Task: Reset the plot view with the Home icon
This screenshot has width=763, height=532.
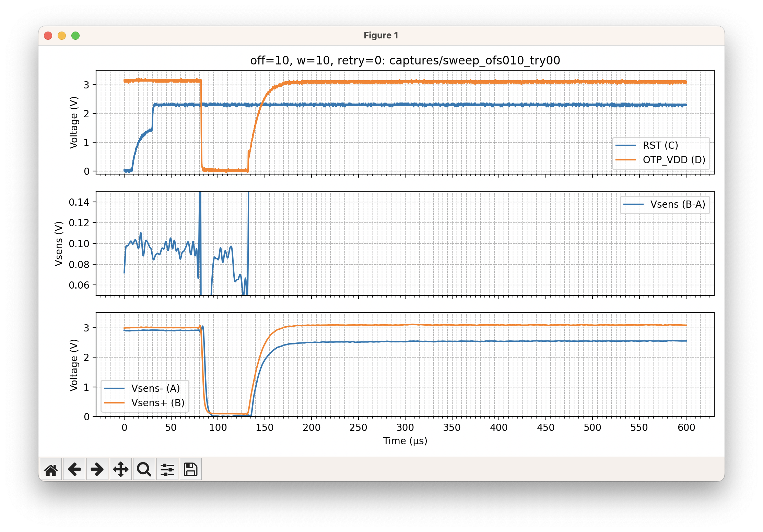Action: [x=51, y=469]
